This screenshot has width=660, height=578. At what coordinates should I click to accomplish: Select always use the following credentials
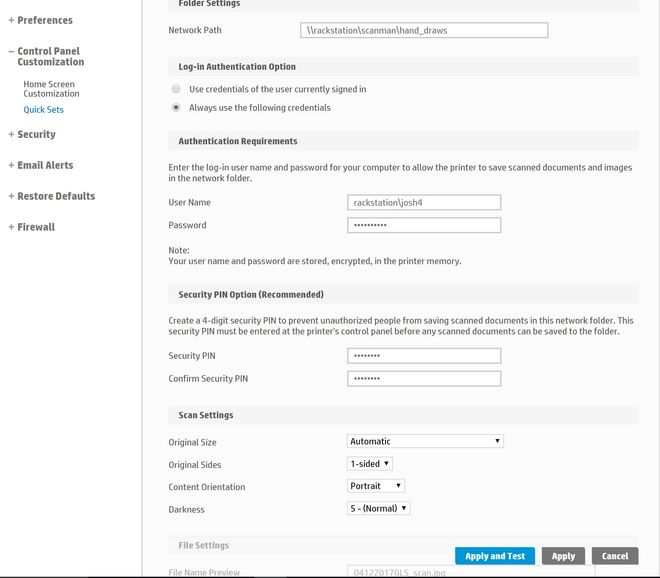coord(176,107)
